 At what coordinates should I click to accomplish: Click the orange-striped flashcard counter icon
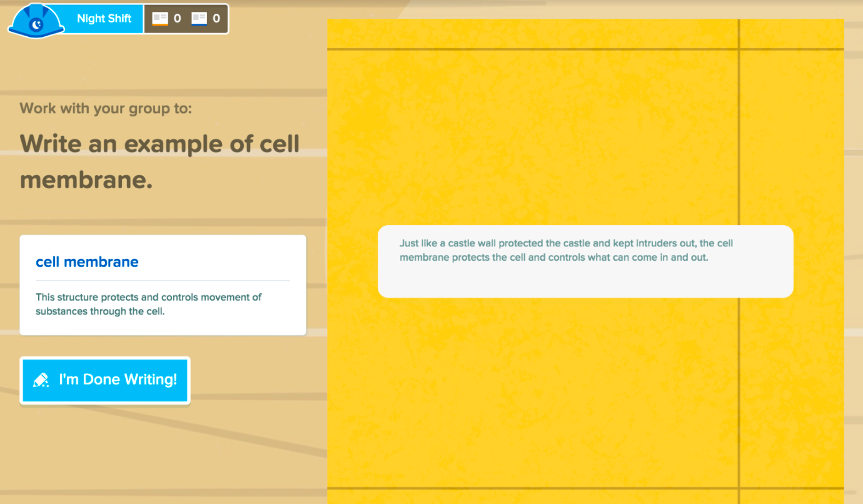tap(159, 18)
